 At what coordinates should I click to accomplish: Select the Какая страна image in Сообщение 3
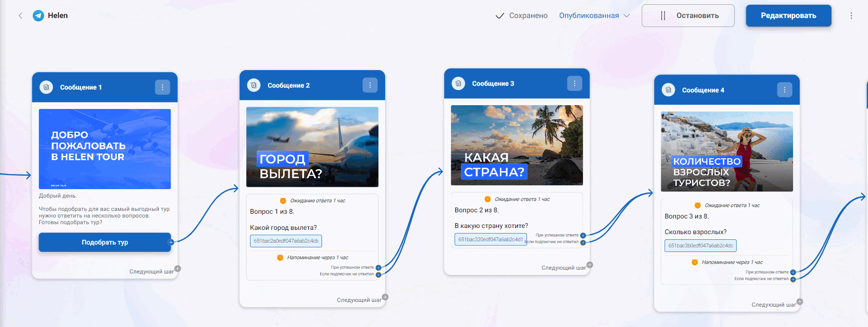tap(517, 145)
